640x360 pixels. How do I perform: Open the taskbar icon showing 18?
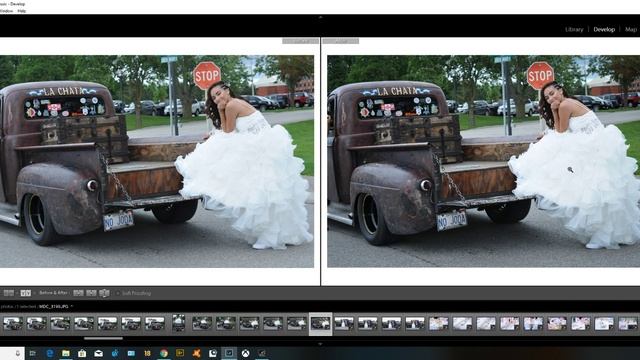tap(147, 353)
